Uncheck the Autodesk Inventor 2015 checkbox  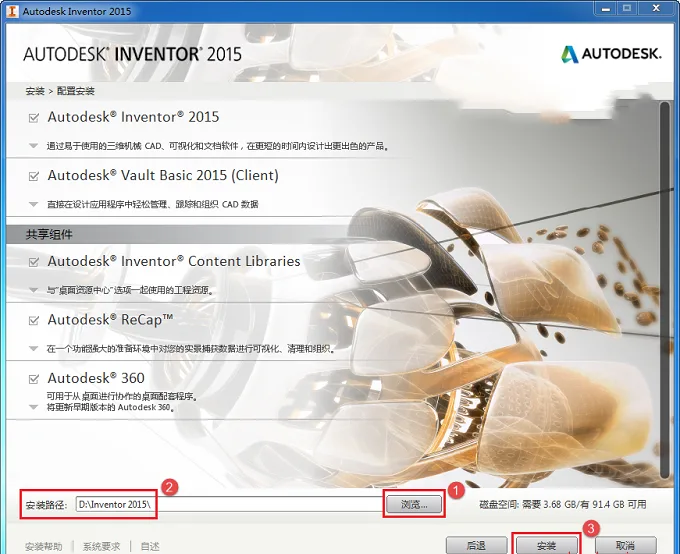click(x=34, y=118)
